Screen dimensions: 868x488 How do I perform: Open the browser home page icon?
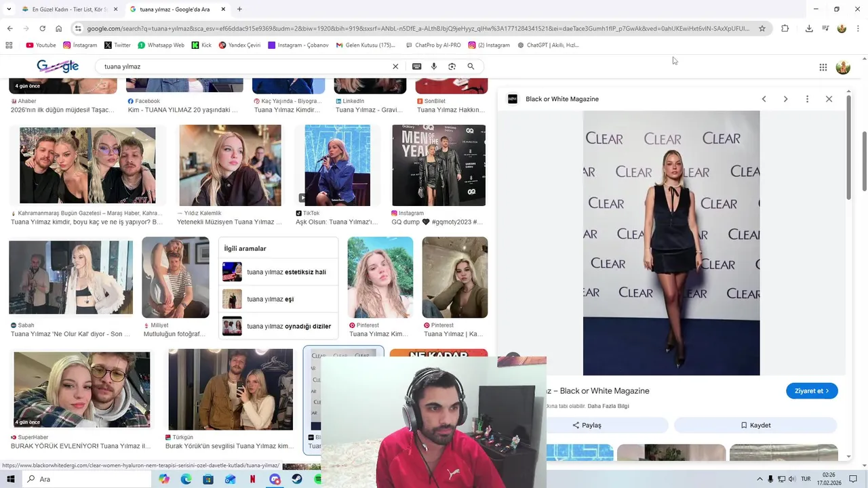(x=58, y=28)
